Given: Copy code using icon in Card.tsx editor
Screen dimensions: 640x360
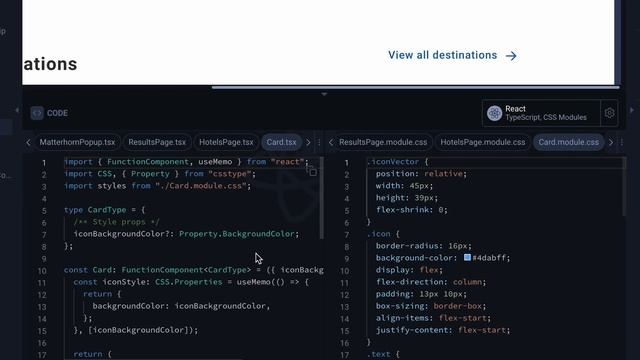Looking at the screenshot, I should pos(312,171).
